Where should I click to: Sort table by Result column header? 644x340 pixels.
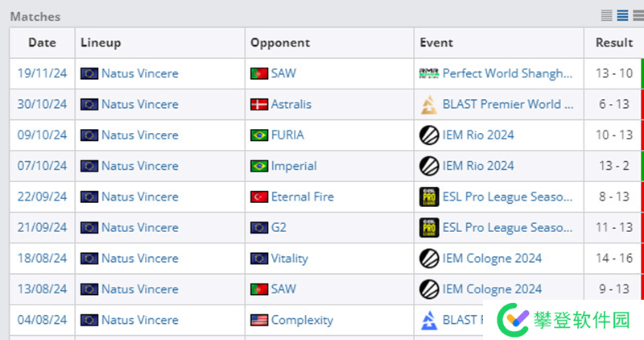pyautogui.click(x=614, y=43)
